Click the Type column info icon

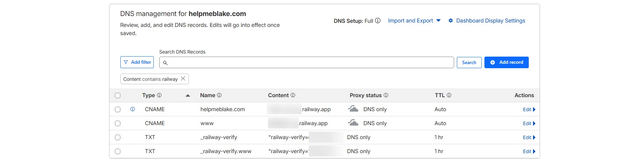pos(159,95)
